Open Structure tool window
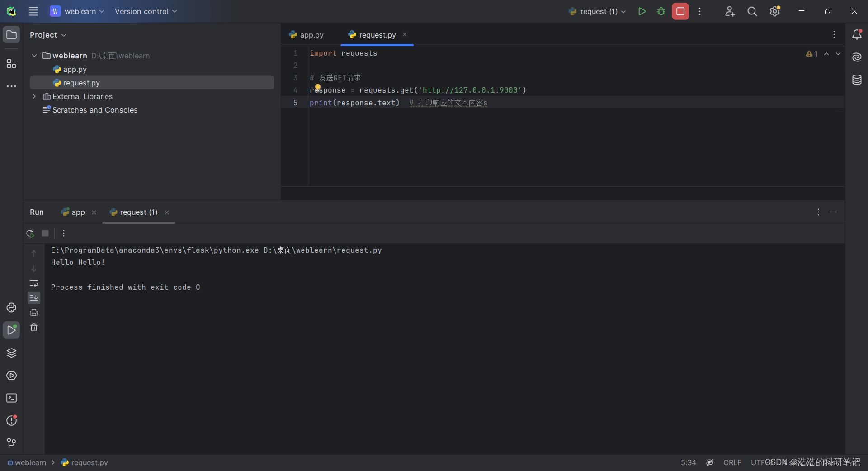This screenshot has height=471, width=868. (x=11, y=64)
